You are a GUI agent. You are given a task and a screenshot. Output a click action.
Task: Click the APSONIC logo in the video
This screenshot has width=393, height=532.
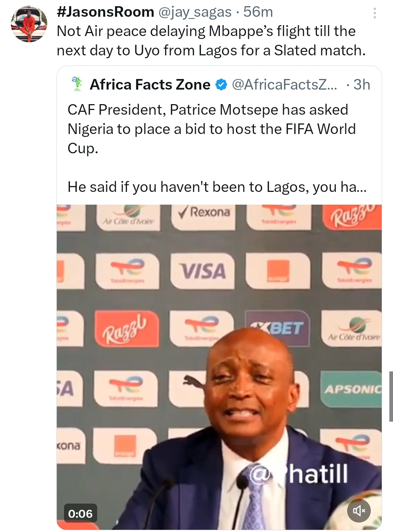tap(352, 389)
